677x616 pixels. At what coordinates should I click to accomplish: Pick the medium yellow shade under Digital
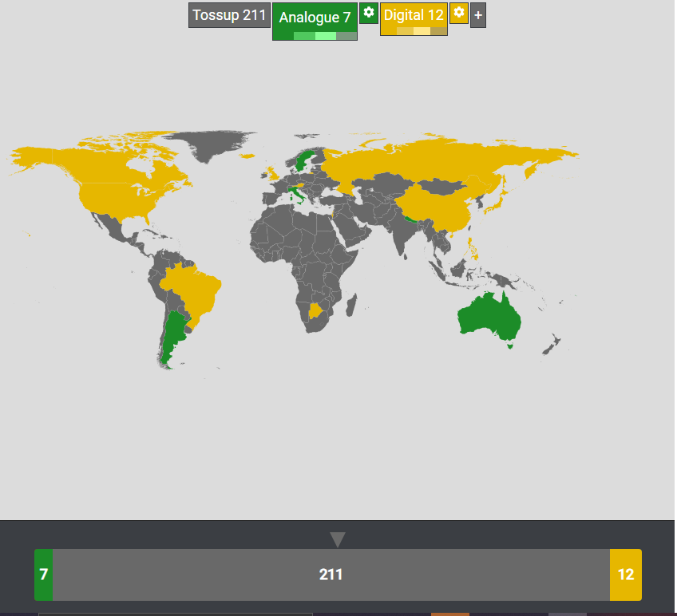tap(405, 31)
